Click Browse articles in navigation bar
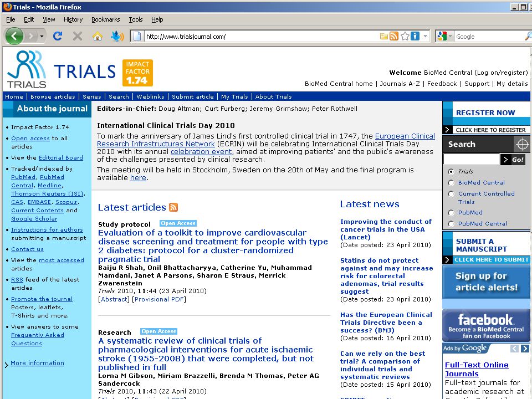532x399 pixels. click(53, 96)
